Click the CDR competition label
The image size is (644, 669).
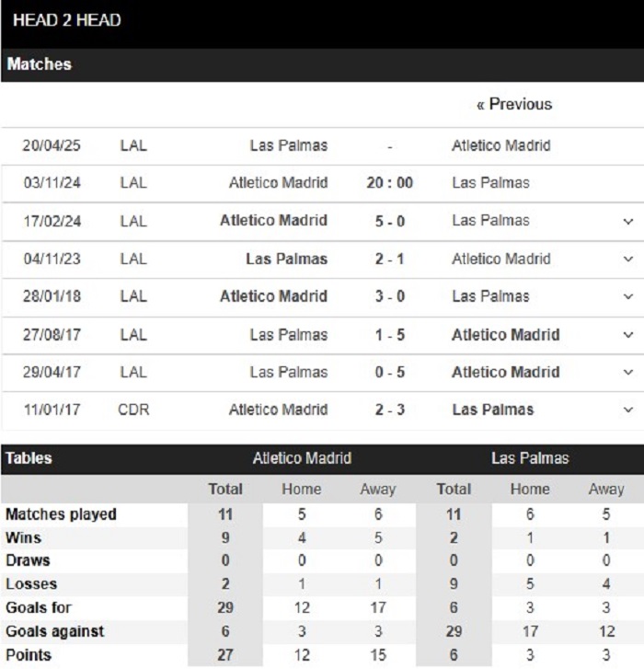click(x=133, y=409)
